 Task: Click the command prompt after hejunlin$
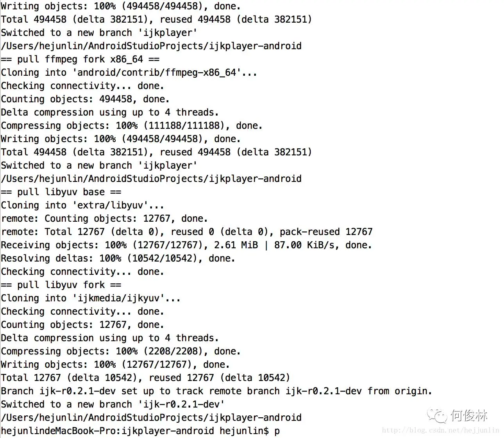pyautogui.click(x=277, y=431)
